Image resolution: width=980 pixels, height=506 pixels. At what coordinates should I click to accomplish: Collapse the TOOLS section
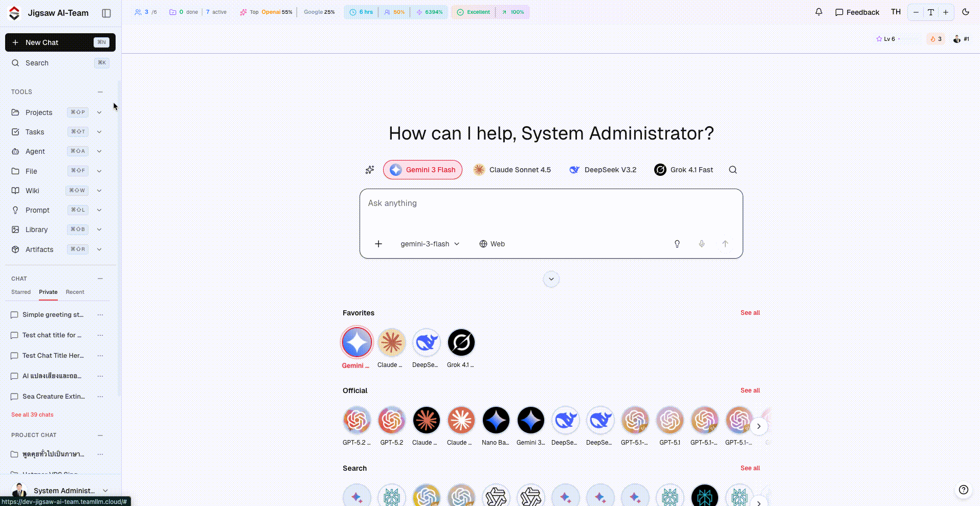(100, 92)
